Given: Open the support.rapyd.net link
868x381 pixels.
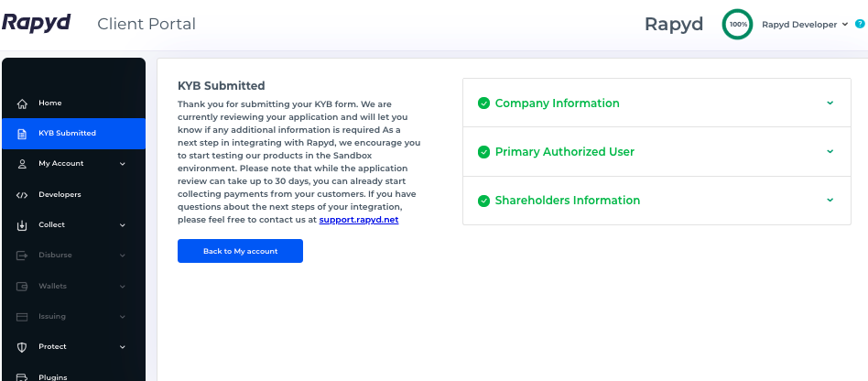Looking at the screenshot, I should 359,220.
